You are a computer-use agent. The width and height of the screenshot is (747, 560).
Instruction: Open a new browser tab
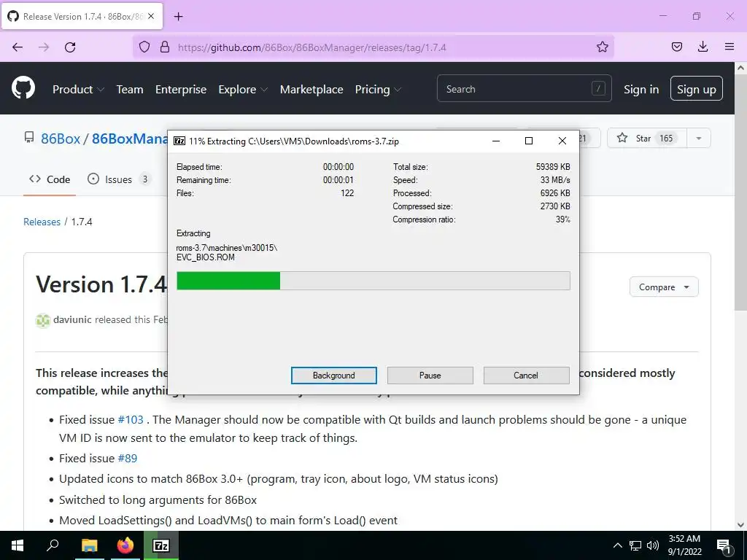pyautogui.click(x=178, y=17)
